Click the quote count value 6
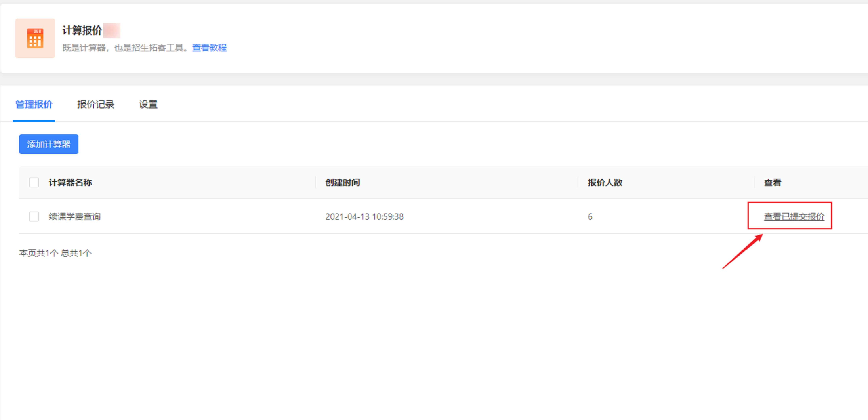This screenshot has height=420, width=868. pyautogui.click(x=590, y=217)
